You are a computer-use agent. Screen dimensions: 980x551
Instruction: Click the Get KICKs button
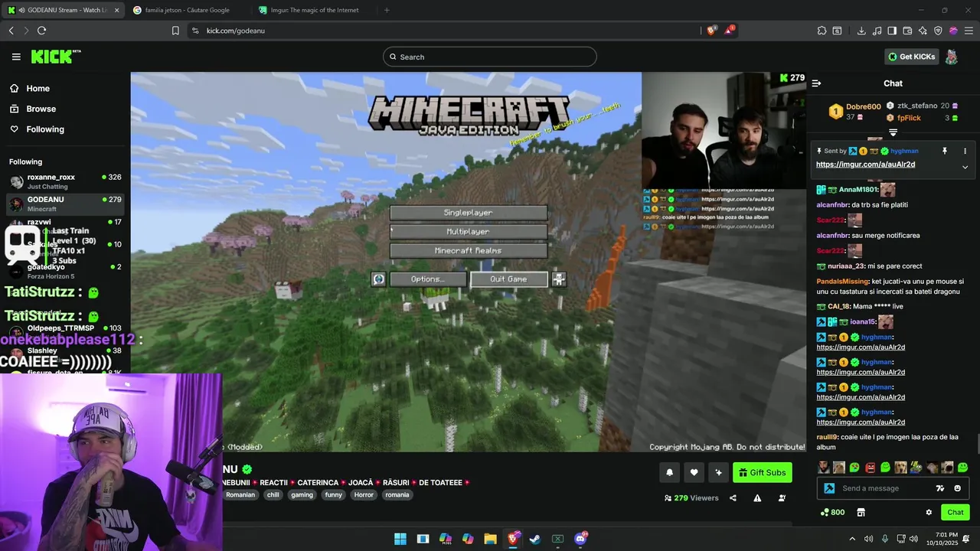click(911, 57)
